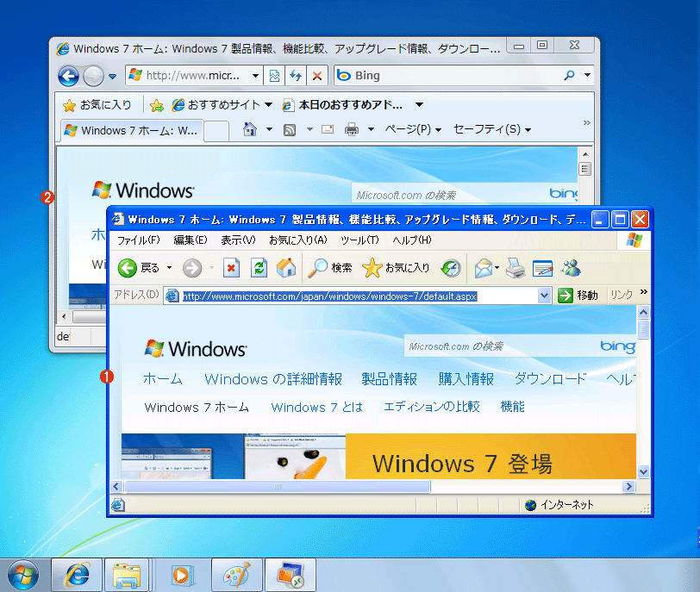Click XP IE horizontal scrollbar thumb
700x592 pixels.
pos(278,486)
